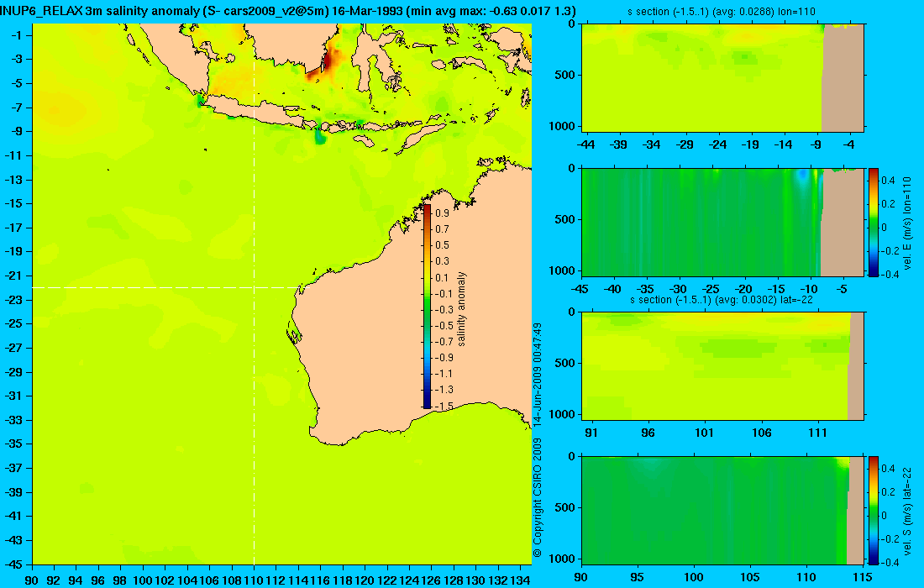
Task: Click the '-21' latitude tick on the main map
Action: tap(13, 276)
